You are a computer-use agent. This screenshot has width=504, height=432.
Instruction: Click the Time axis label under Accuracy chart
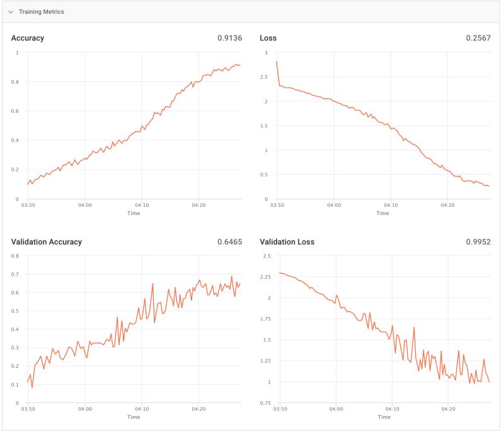coord(134,213)
